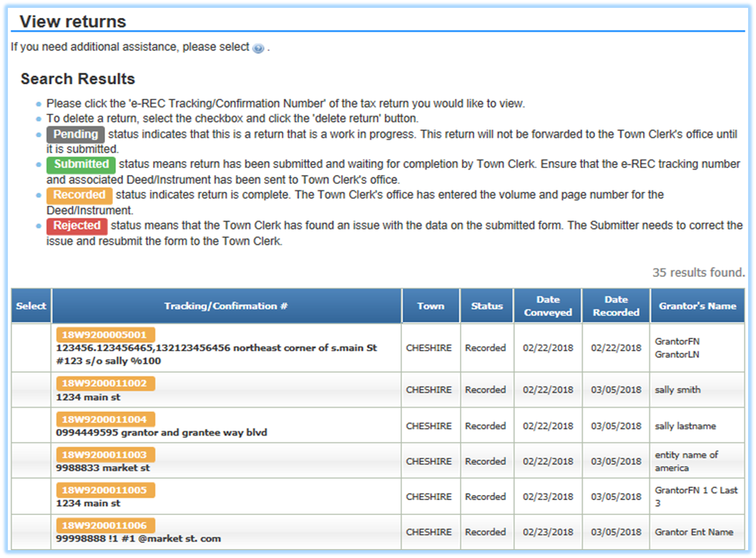Click the orange Recorded badge in legend

click(79, 195)
